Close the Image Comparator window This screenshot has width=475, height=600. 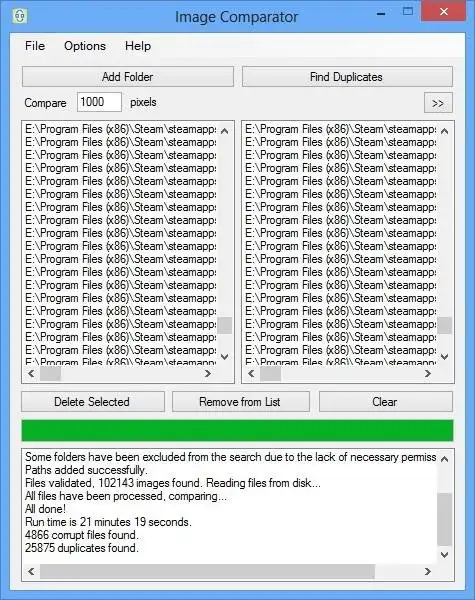coord(444,11)
